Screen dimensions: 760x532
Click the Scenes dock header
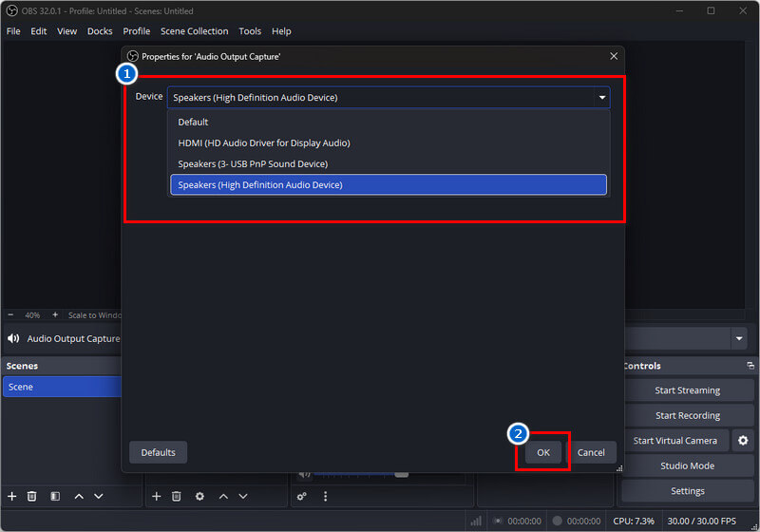point(62,366)
